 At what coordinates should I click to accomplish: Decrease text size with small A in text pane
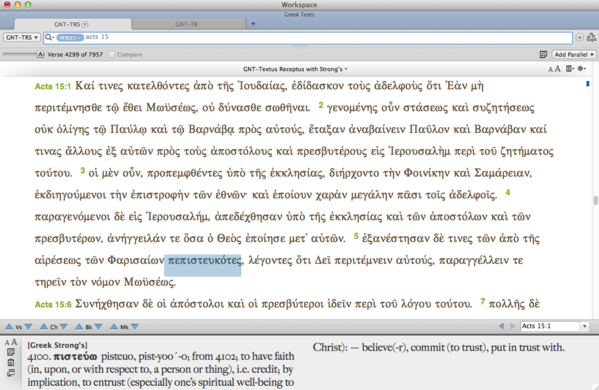click(x=550, y=69)
